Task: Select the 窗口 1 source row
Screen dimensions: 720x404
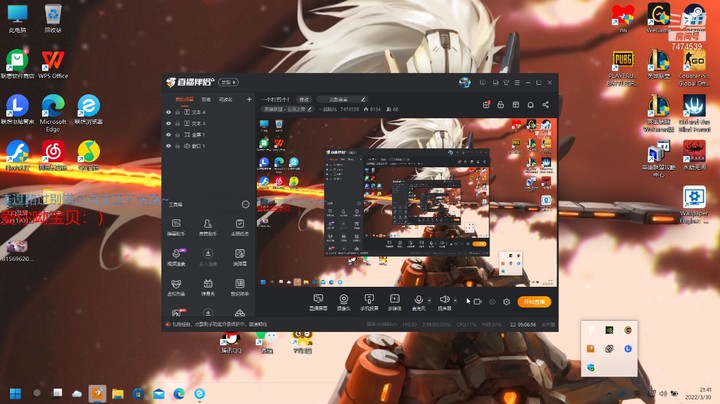Action: 209,146
